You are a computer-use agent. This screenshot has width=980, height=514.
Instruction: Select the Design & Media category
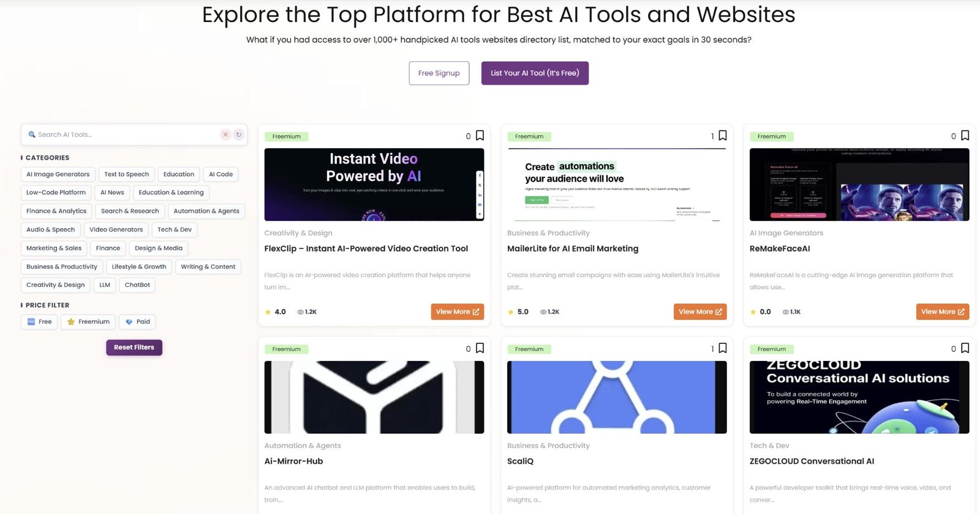[x=159, y=248]
